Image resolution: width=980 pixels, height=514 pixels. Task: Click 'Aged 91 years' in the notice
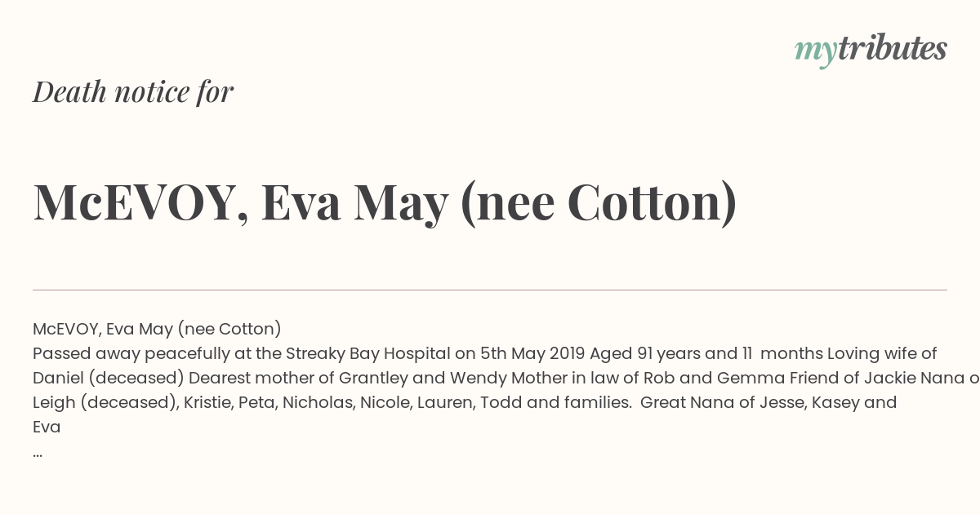point(644,353)
